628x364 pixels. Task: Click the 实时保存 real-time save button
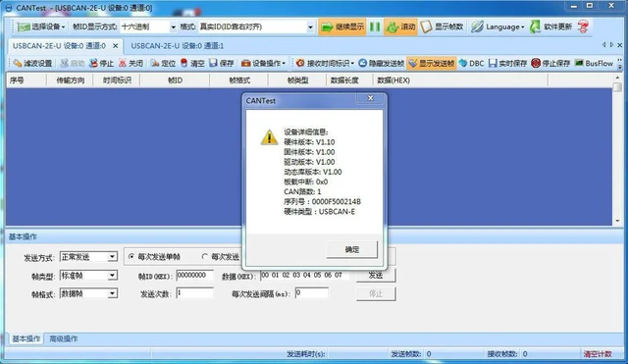coord(508,63)
